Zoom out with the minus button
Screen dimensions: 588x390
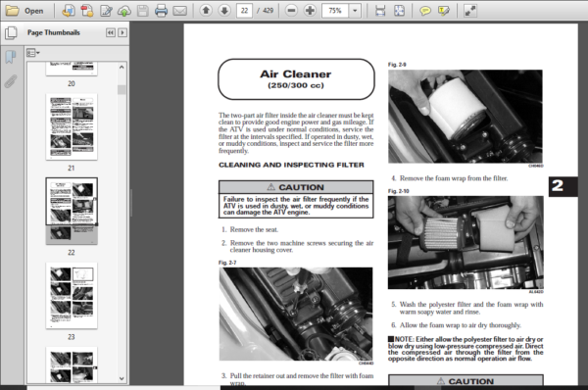pos(291,11)
